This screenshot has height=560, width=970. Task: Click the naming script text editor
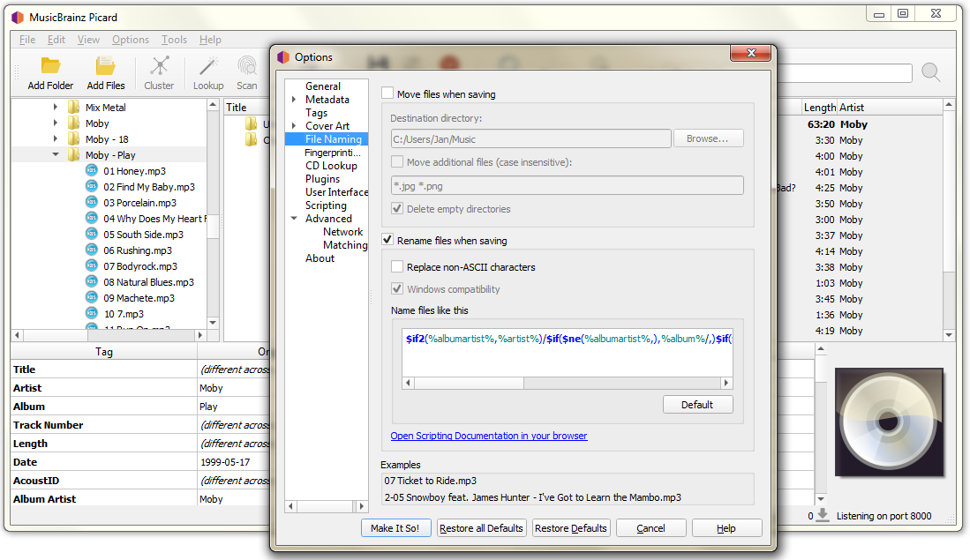tap(567, 353)
